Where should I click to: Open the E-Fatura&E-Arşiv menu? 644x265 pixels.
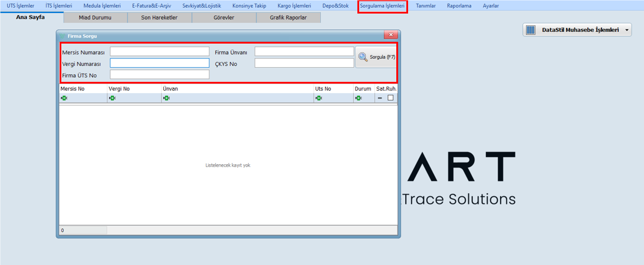click(153, 6)
